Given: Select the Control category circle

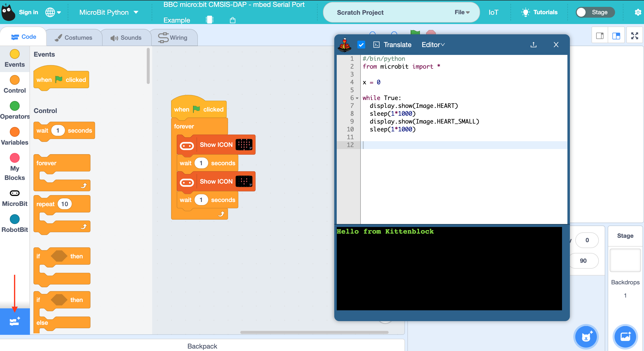Looking at the screenshot, I should click(x=14, y=80).
